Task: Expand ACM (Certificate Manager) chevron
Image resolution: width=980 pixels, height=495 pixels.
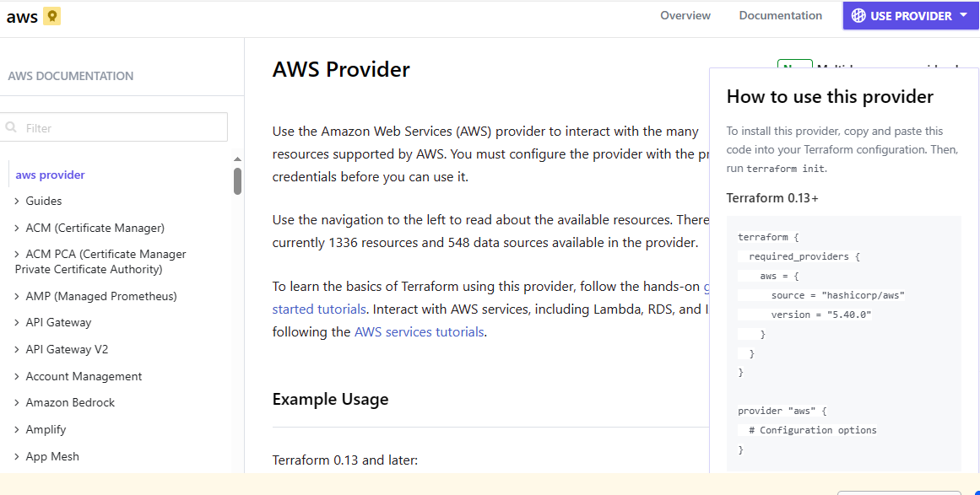Action: (17, 228)
